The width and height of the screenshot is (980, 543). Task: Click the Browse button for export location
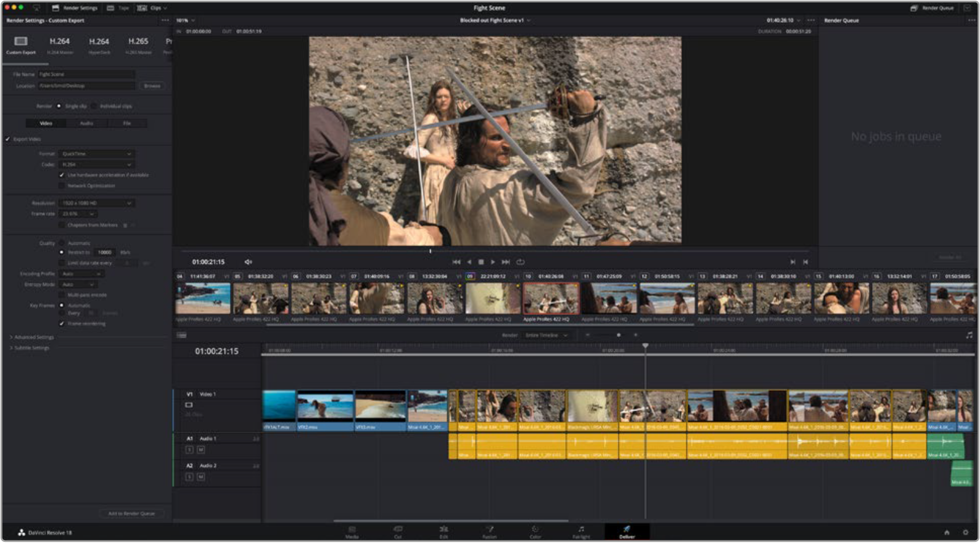[x=152, y=86]
